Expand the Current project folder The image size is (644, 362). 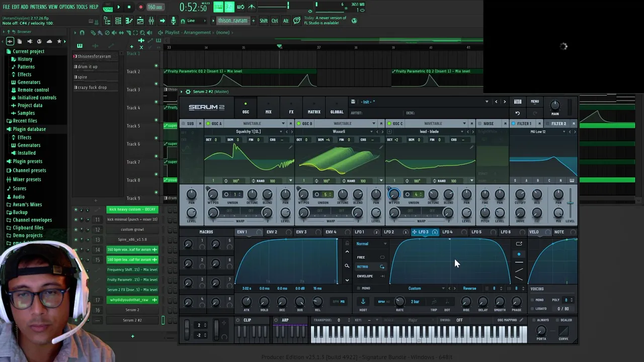click(x=28, y=51)
